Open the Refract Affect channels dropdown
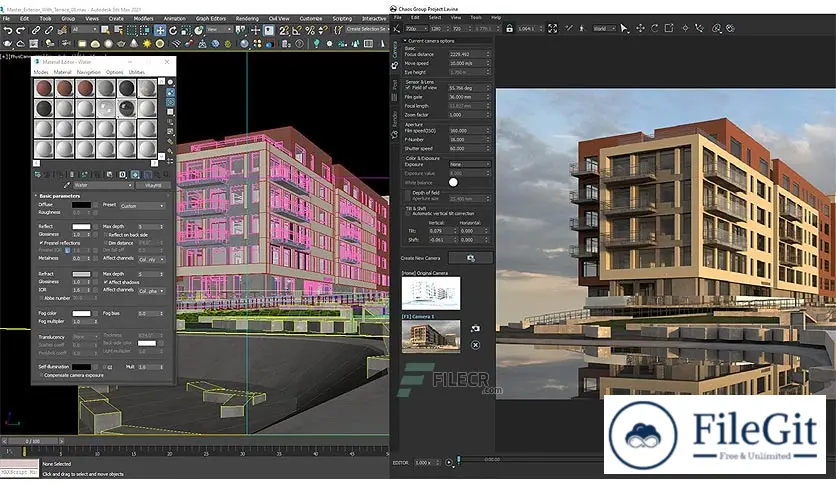 coord(151,291)
